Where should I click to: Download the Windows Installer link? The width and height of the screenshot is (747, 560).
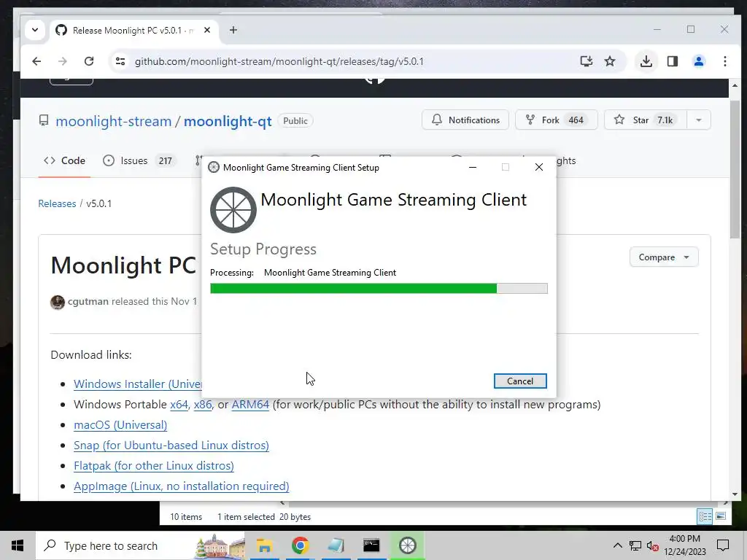point(138,384)
